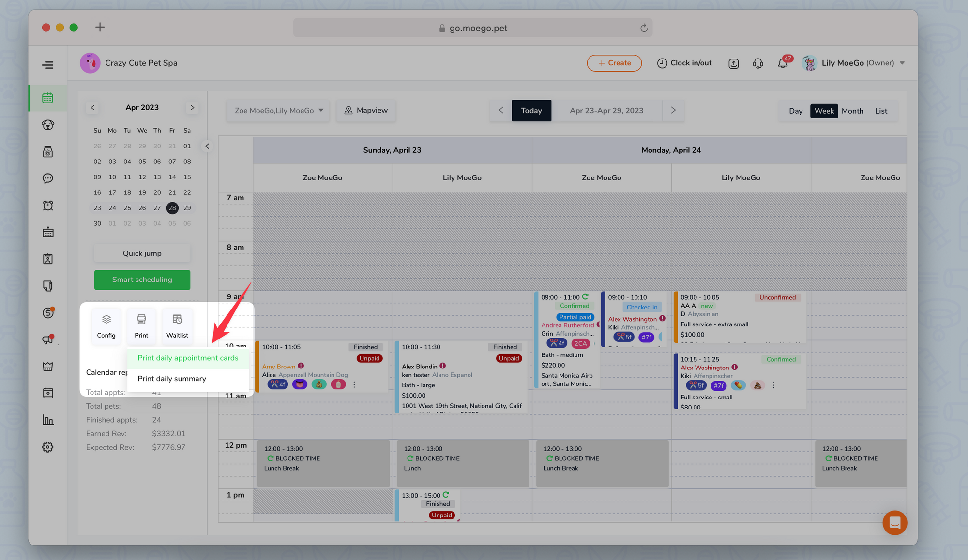Switch to Day view
This screenshot has height=560, width=968.
coord(795,111)
